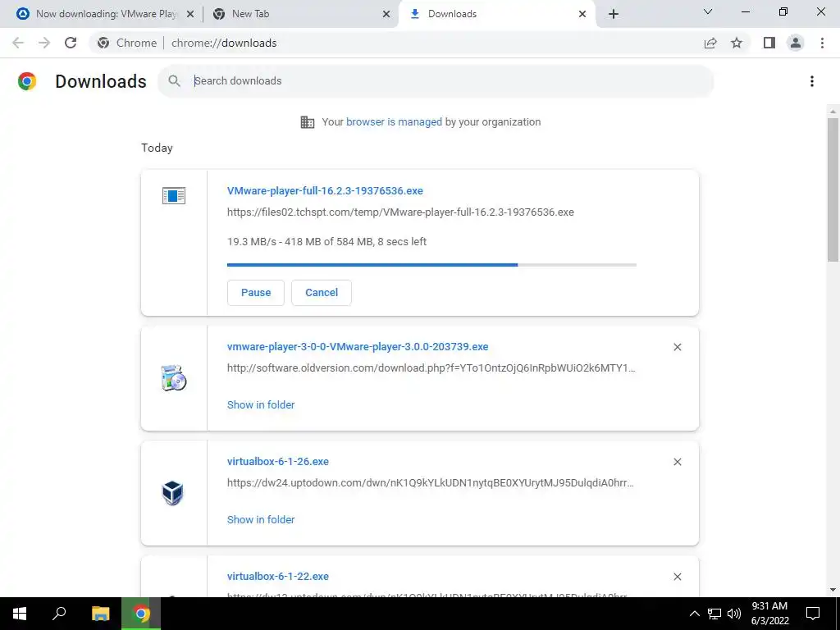Click the software.oldversion.com source URL text
840x630 pixels.
click(431, 368)
